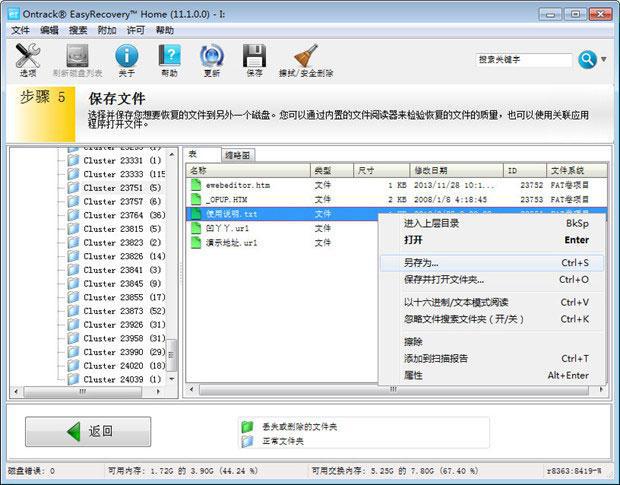Select folder Cluster 23841 in tree
The image size is (620, 485).
point(115,270)
